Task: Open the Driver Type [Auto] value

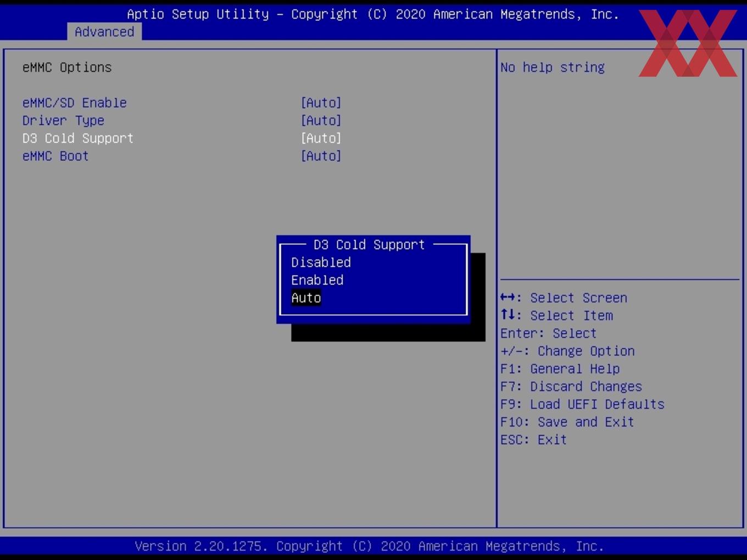Action: pos(321,121)
